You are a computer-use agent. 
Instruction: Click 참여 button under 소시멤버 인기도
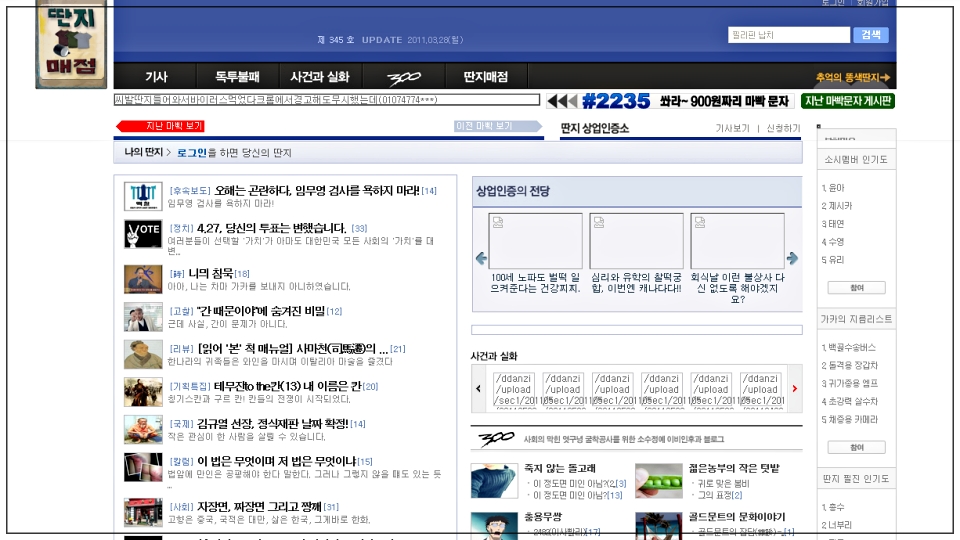[x=857, y=288]
